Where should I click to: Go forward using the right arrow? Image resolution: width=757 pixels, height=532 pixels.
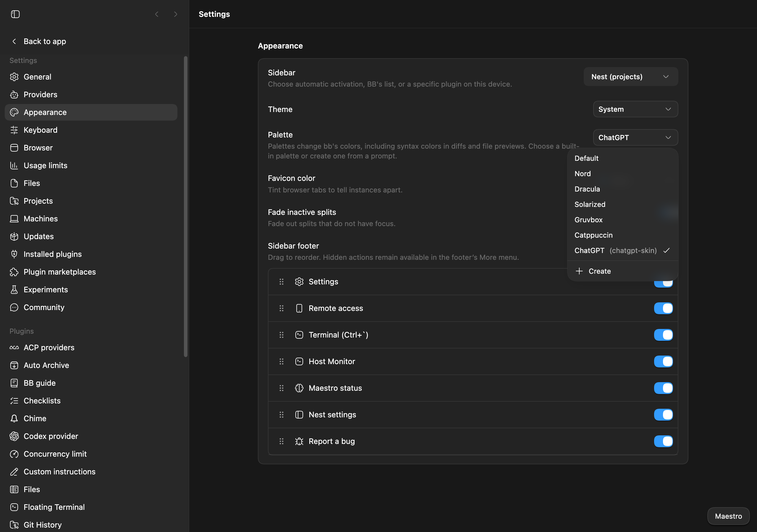point(175,14)
